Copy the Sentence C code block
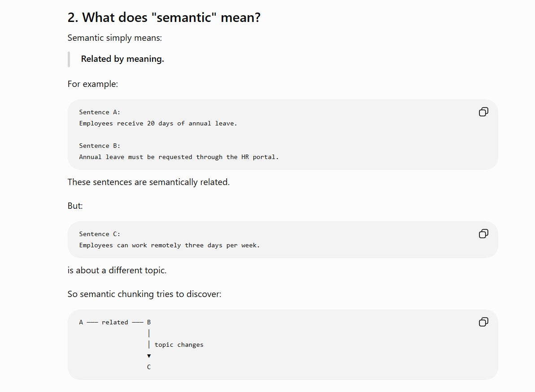 pyautogui.click(x=483, y=233)
